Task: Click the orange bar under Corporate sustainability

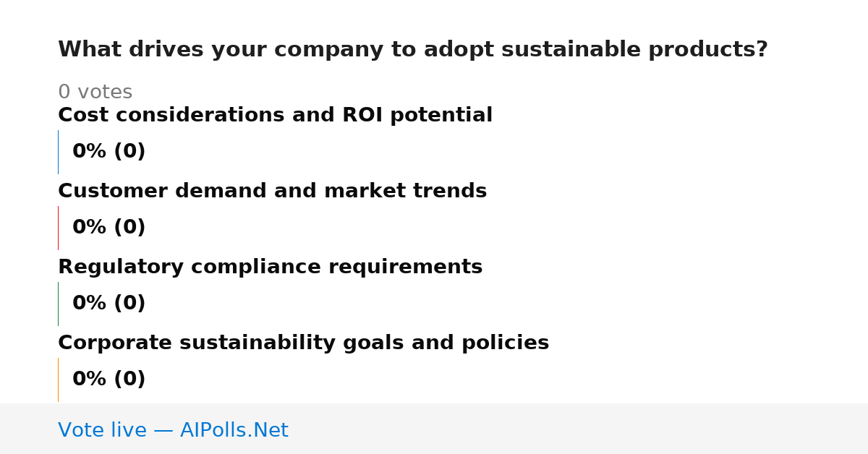Action: point(58,380)
